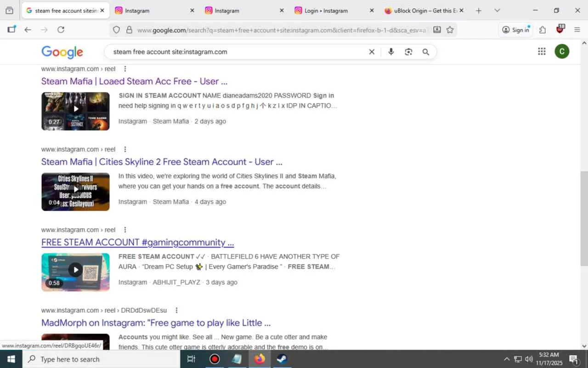The width and height of the screenshot is (588, 368).
Task: Open the Windows Start menu
Action: coord(11,359)
